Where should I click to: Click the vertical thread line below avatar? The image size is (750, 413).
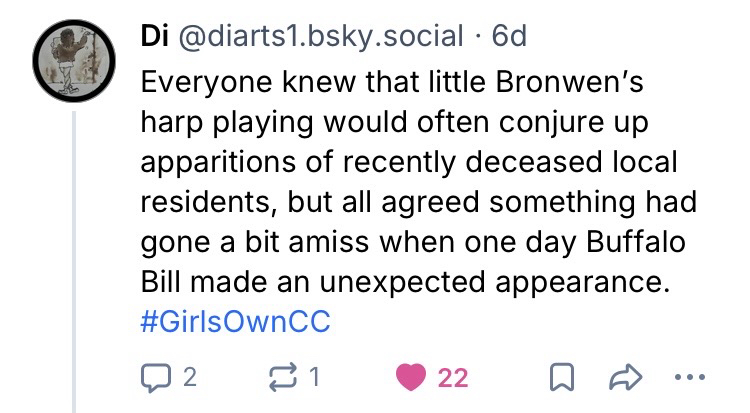75,260
